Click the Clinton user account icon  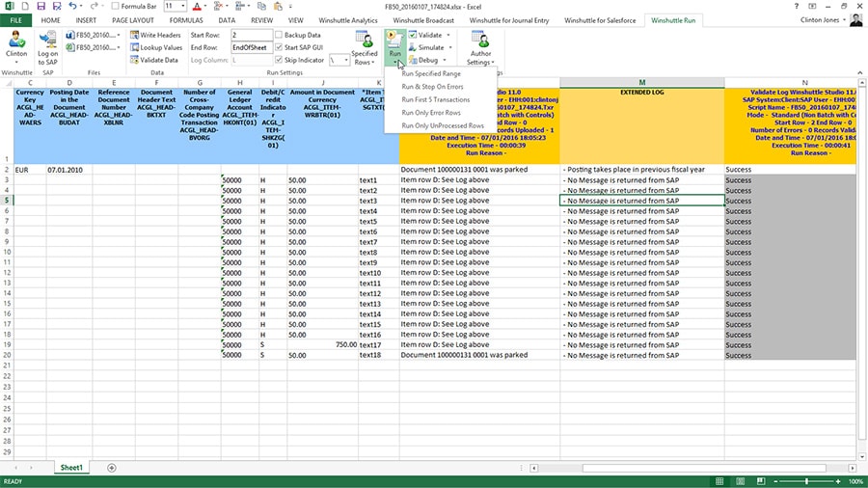16,40
